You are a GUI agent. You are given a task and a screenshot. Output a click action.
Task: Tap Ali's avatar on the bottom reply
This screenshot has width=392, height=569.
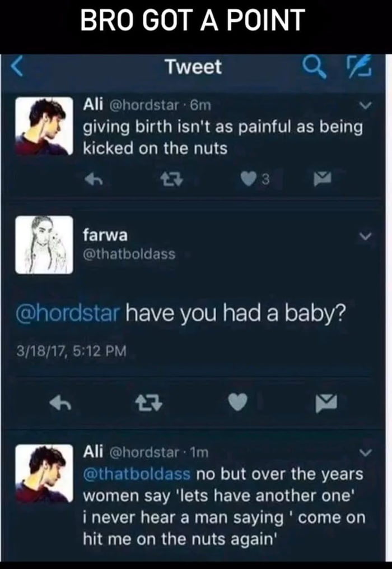pyautogui.click(x=44, y=474)
